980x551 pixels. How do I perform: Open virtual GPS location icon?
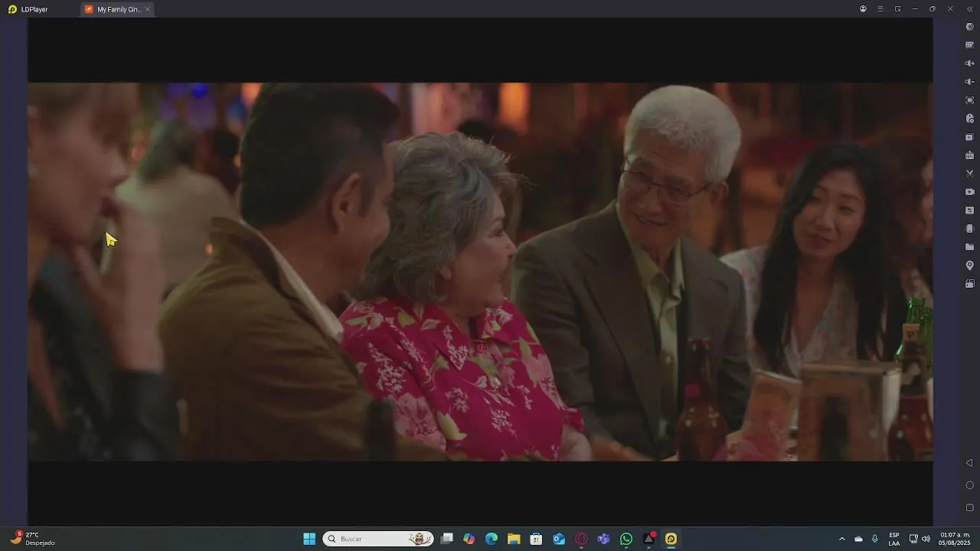coord(969,266)
